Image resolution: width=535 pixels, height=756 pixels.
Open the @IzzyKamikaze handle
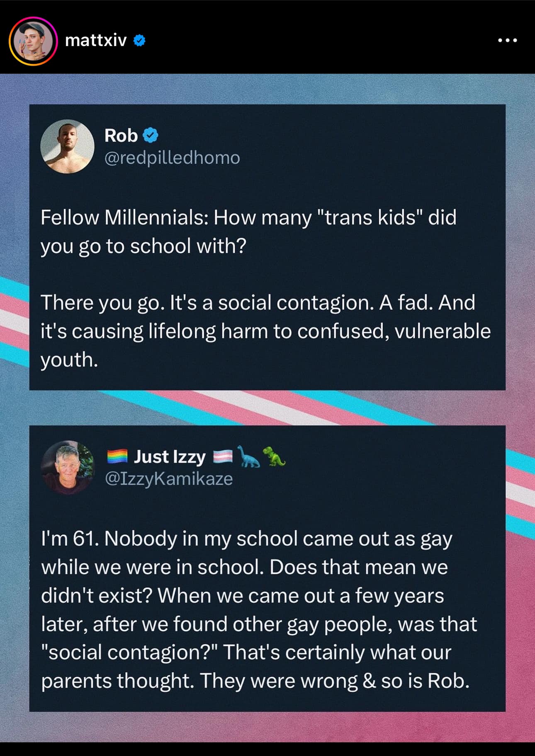169,478
